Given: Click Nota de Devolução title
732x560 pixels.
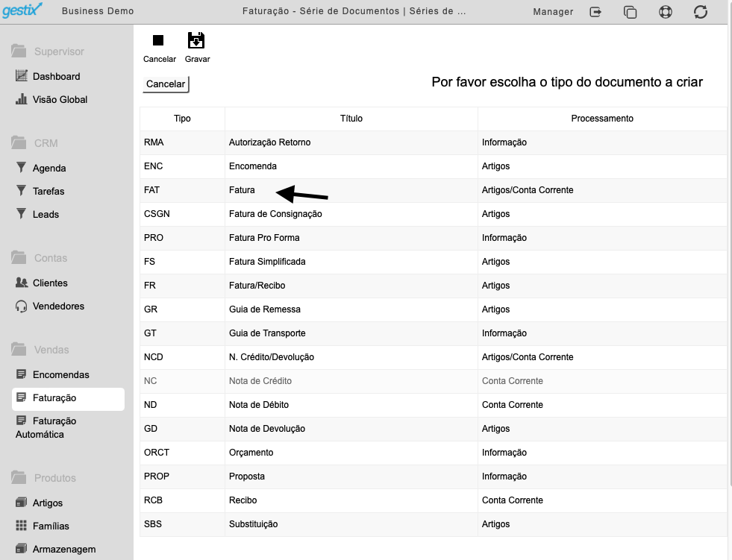Looking at the screenshot, I should [267, 429].
